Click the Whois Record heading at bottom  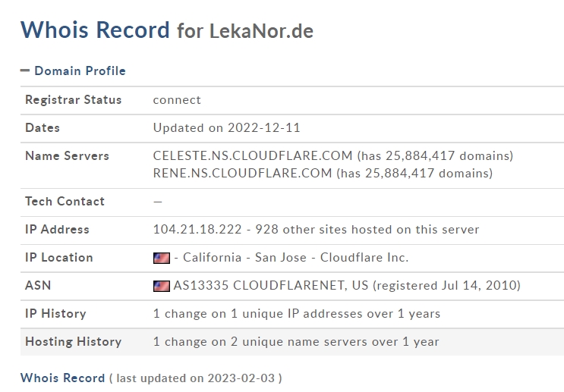click(x=62, y=378)
